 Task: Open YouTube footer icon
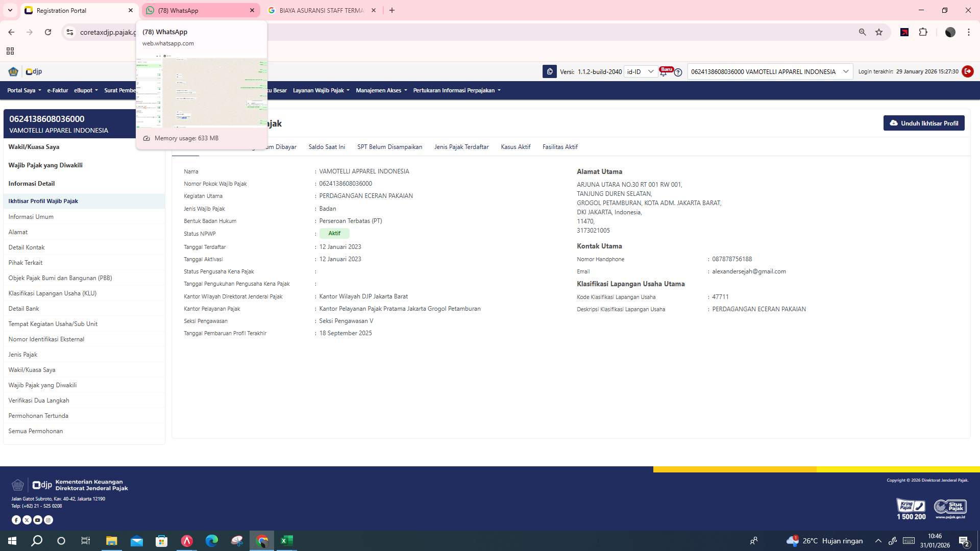coord(37,520)
